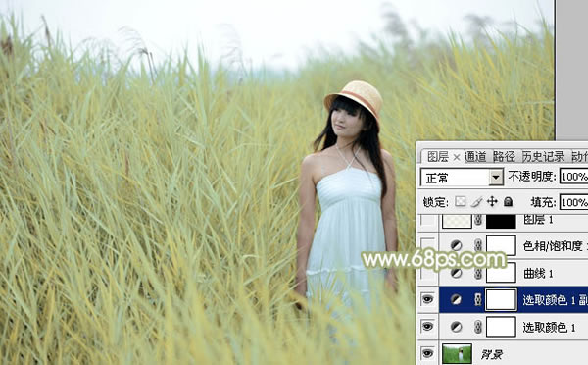This screenshot has width=588, height=365.
Task: Click the lock all padlock icon
Action: [x=508, y=202]
